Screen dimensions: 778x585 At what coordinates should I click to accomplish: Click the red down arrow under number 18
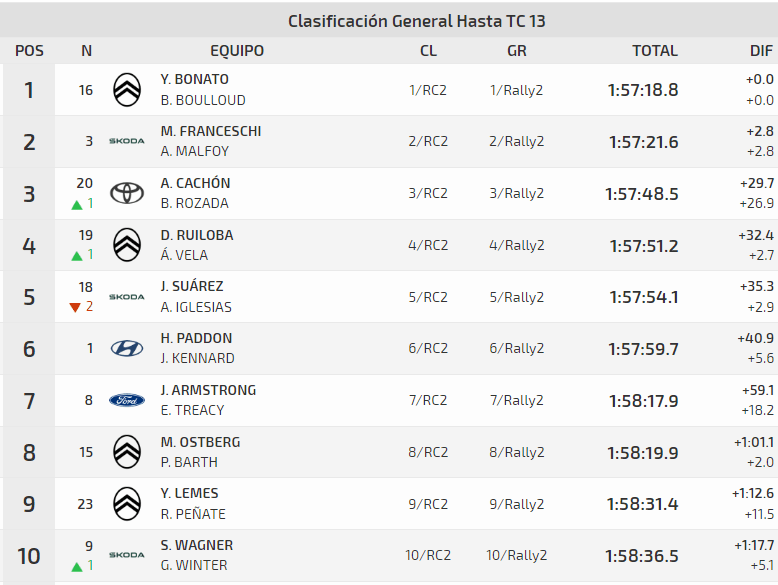[75, 308]
